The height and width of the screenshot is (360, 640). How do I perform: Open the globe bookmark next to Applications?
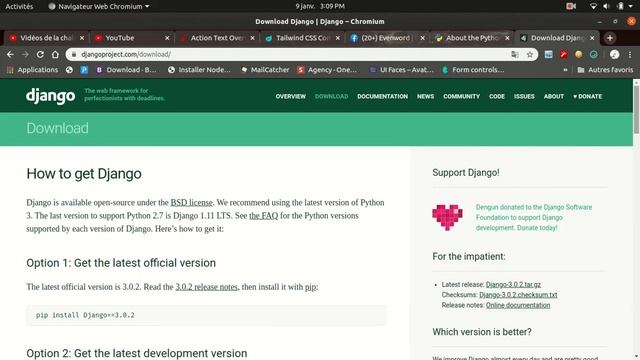tap(69, 70)
